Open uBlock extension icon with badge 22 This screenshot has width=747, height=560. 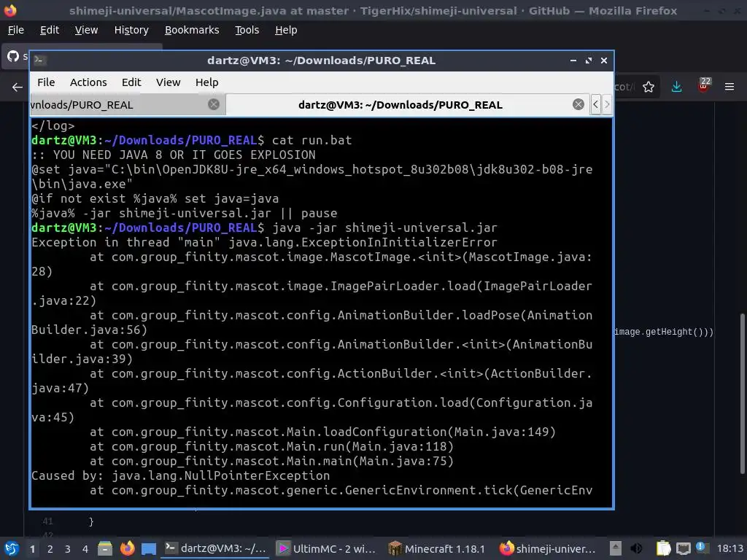(x=704, y=86)
